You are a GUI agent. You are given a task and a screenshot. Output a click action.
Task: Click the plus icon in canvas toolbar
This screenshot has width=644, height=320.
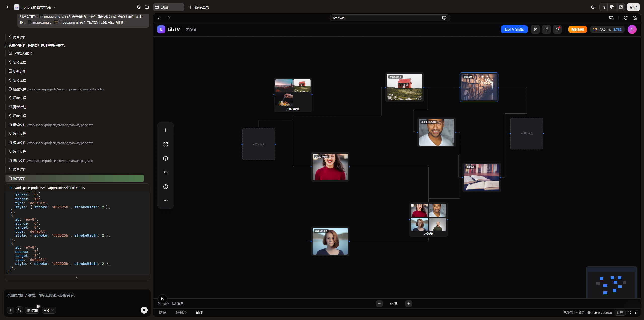165,130
